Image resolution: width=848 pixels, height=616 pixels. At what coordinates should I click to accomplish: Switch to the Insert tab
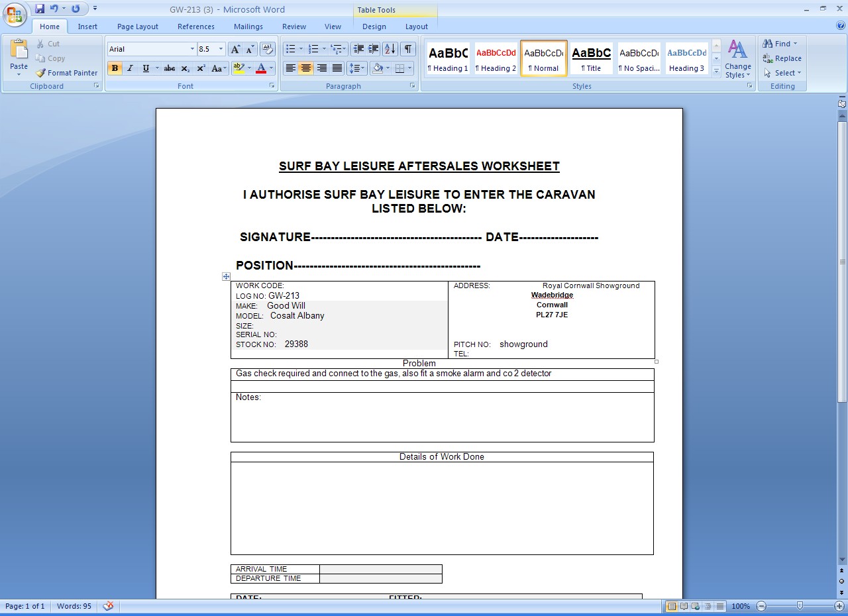87,26
